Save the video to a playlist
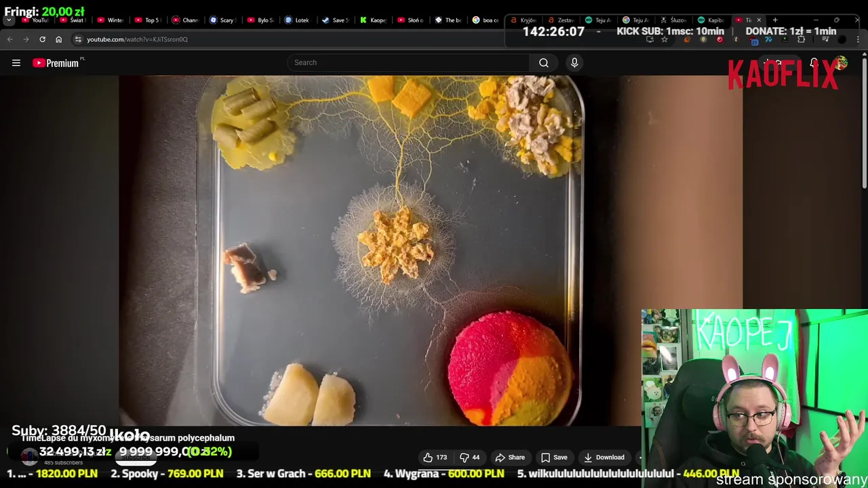This screenshot has width=868, height=488. coord(555,457)
